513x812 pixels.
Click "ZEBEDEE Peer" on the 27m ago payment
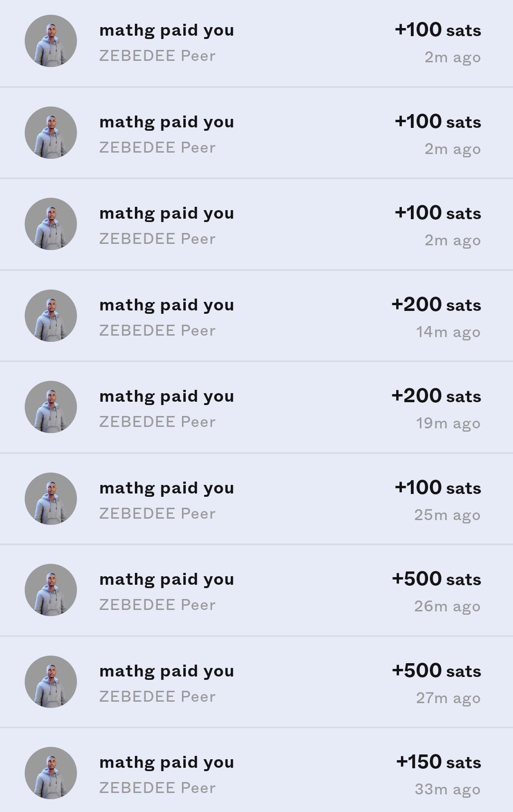click(157, 696)
